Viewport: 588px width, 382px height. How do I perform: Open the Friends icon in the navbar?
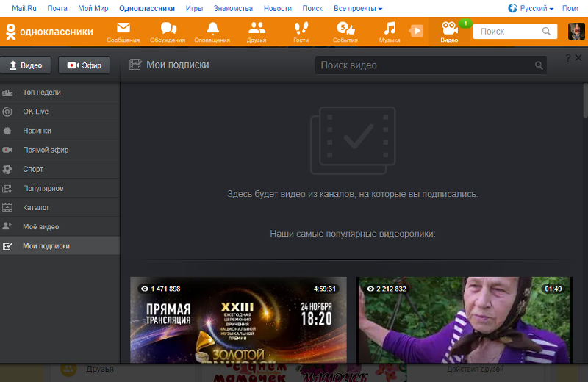pyautogui.click(x=257, y=29)
